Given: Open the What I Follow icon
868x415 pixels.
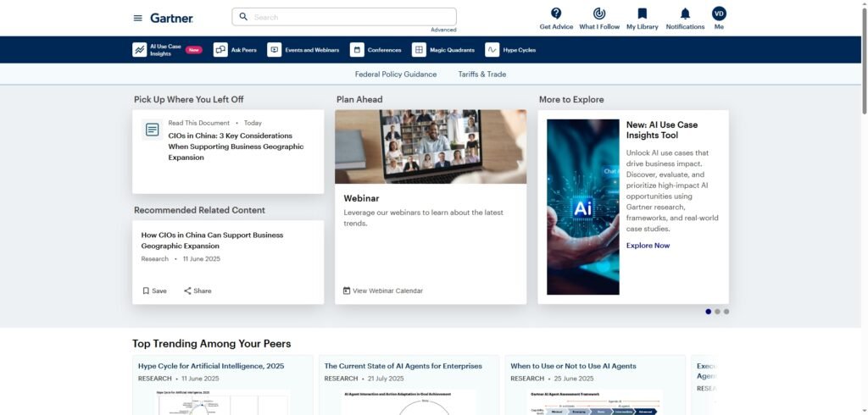Looking at the screenshot, I should (x=598, y=14).
